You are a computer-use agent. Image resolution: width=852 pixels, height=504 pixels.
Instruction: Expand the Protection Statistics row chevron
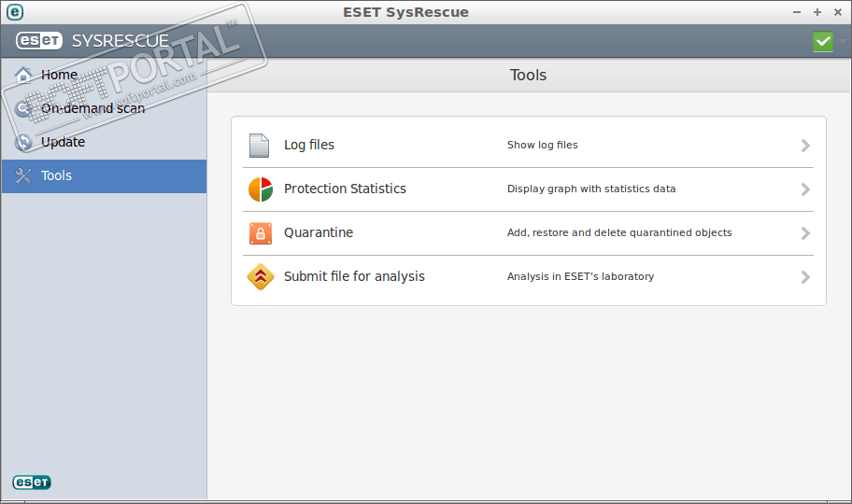coord(805,189)
